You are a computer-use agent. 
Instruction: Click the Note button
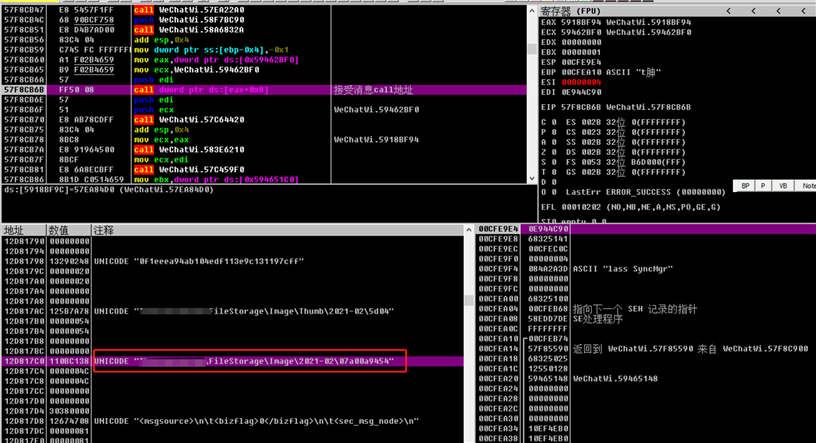click(807, 186)
